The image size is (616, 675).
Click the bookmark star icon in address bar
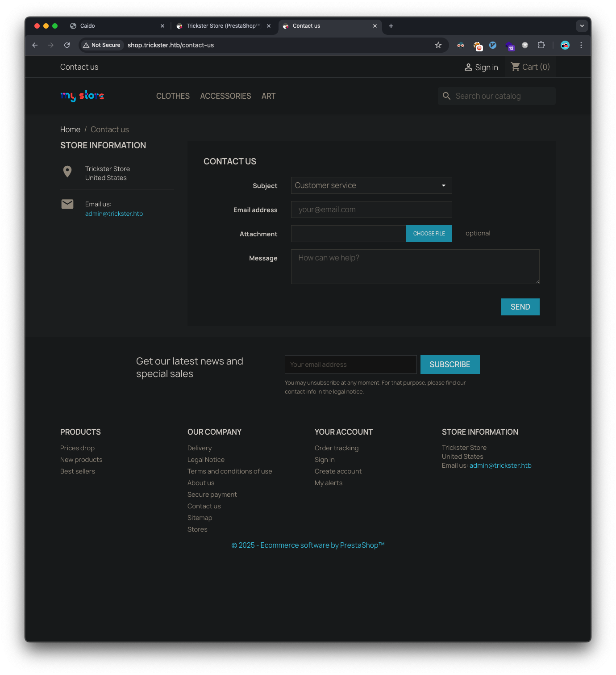coord(438,45)
